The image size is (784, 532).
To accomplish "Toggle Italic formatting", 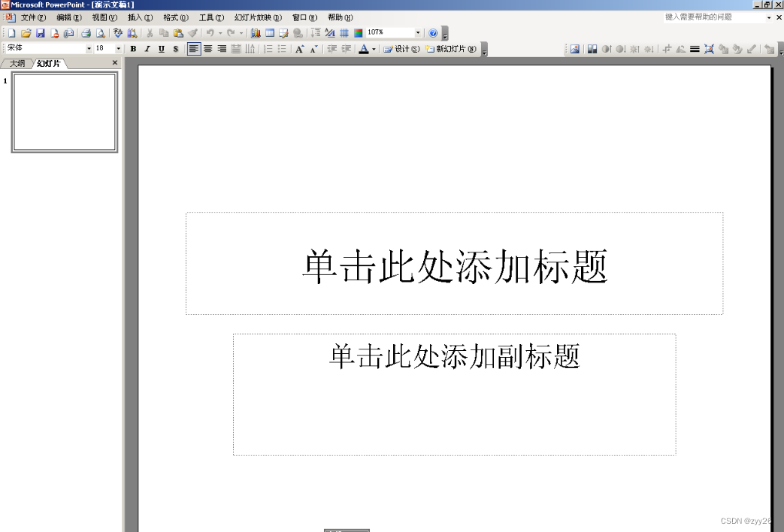I will click(147, 49).
